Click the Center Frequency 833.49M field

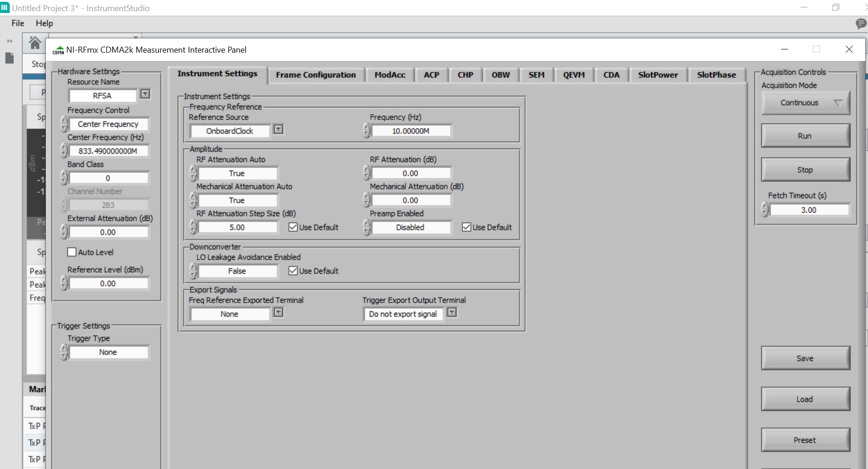(108, 151)
